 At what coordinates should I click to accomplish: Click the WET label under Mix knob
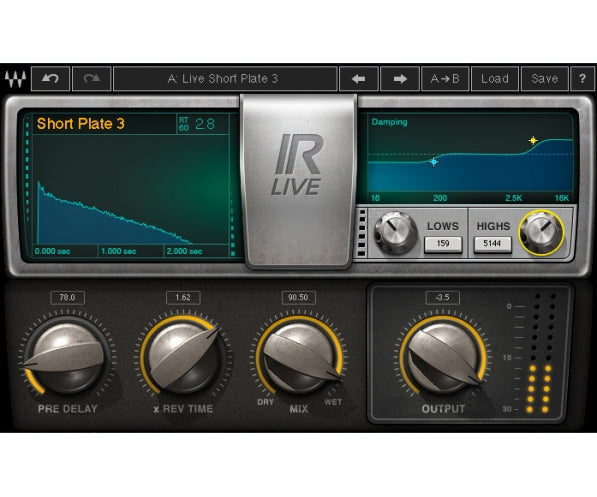pyautogui.click(x=333, y=402)
